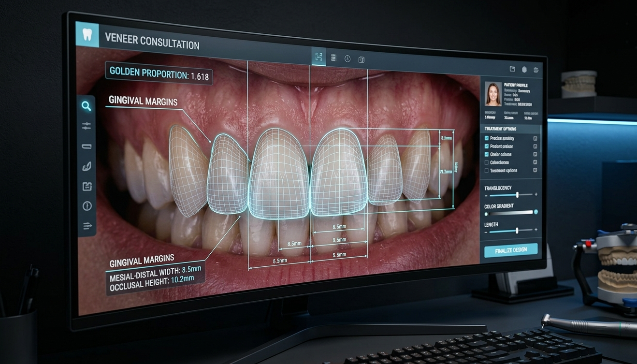Select the leaf-shaped tool in the left sidebar
This screenshot has width=637, height=364.
87,166
